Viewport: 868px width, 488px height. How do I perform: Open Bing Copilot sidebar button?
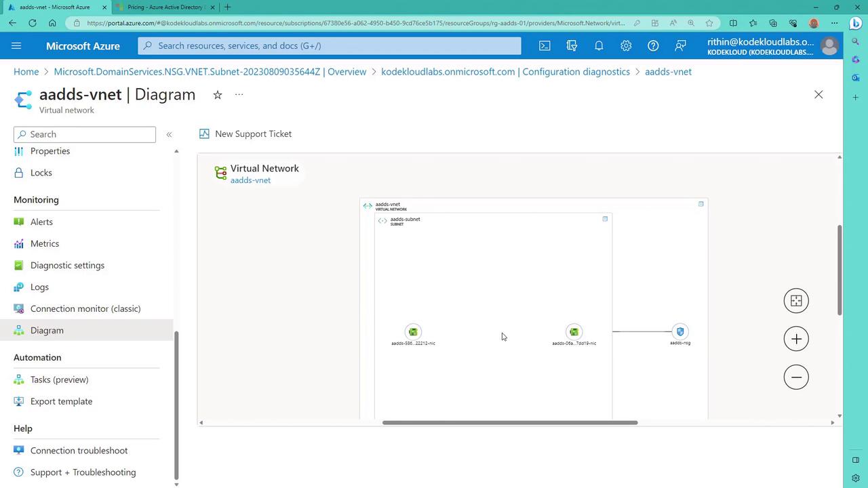856,22
